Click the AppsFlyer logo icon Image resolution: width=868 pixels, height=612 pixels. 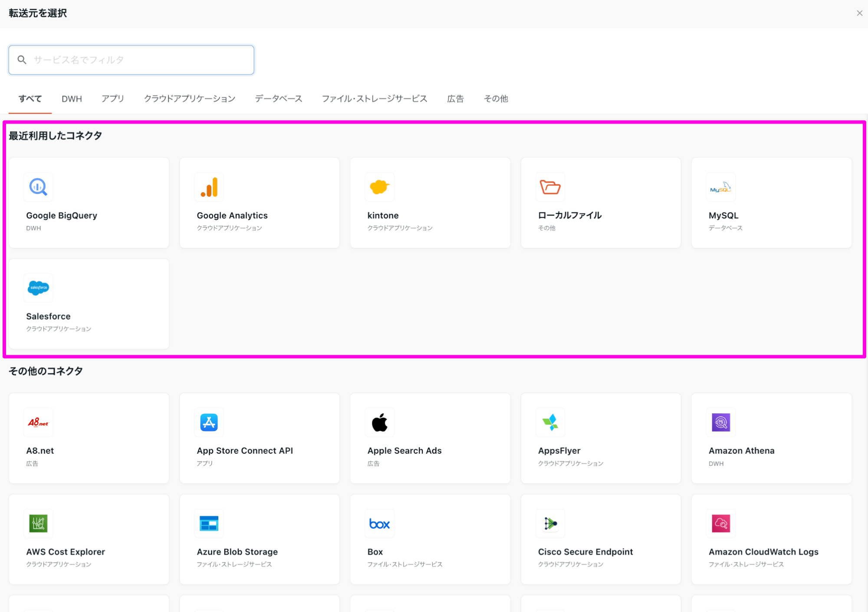pyautogui.click(x=550, y=422)
